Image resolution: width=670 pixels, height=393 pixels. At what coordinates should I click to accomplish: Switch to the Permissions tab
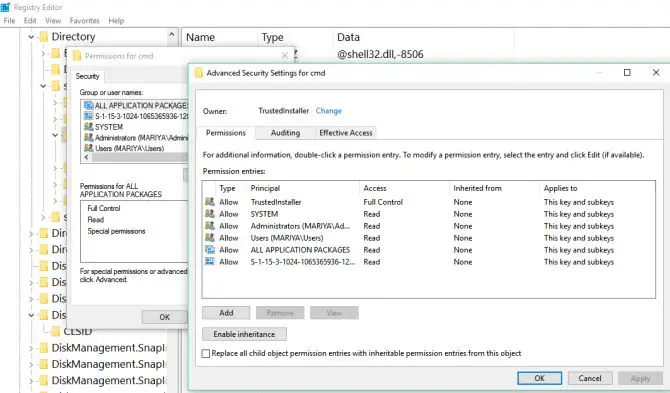(226, 133)
